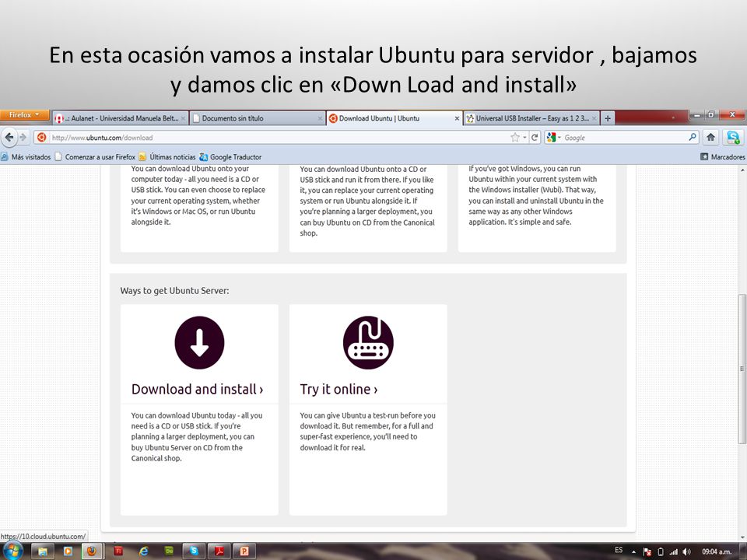Click the page vertical scrollbar thumb
The height and width of the screenshot is (560, 747).
[x=742, y=369]
